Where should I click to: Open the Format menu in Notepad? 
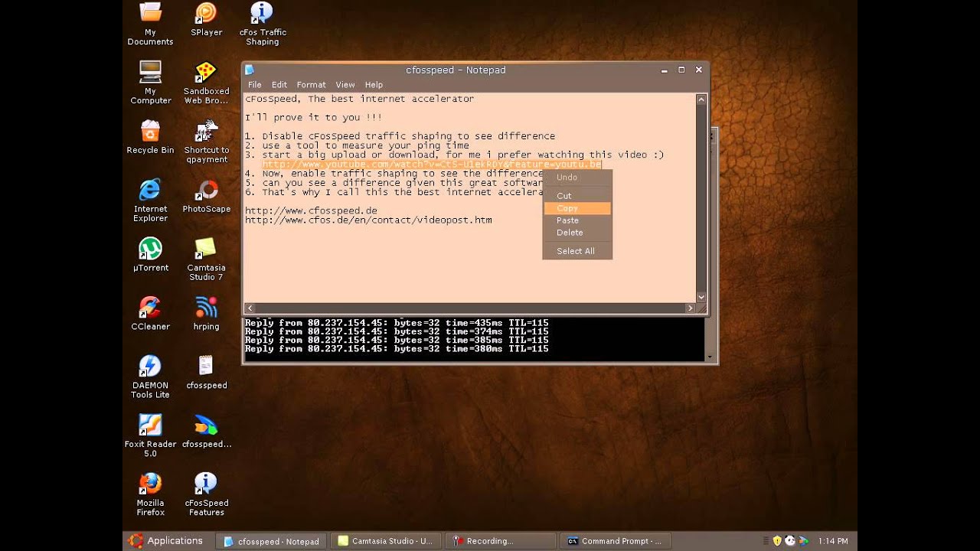click(311, 85)
